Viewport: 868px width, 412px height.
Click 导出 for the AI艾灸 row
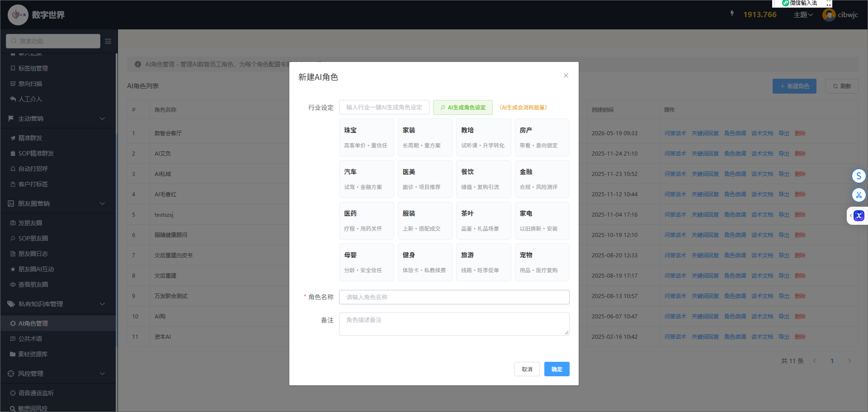(783, 154)
